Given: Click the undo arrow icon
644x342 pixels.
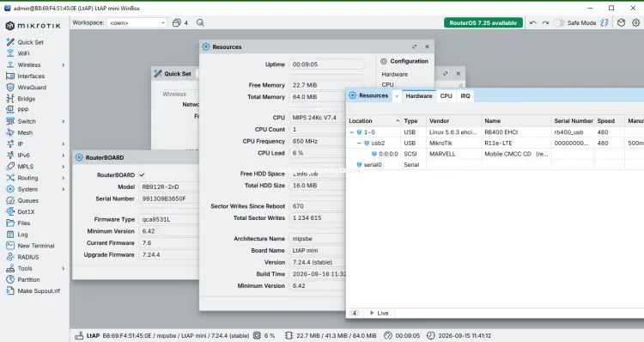Looking at the screenshot, I should pyautogui.click(x=533, y=22).
